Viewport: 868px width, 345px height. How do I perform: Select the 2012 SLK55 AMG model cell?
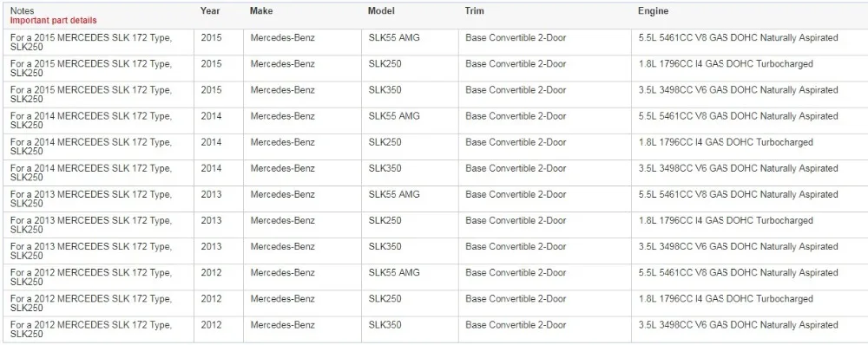(410, 277)
